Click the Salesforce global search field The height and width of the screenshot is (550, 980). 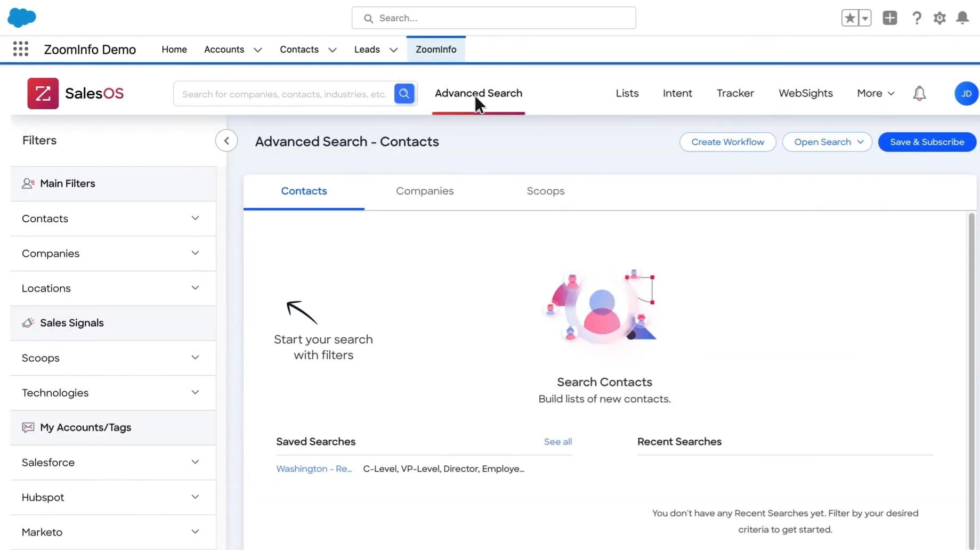tap(493, 18)
